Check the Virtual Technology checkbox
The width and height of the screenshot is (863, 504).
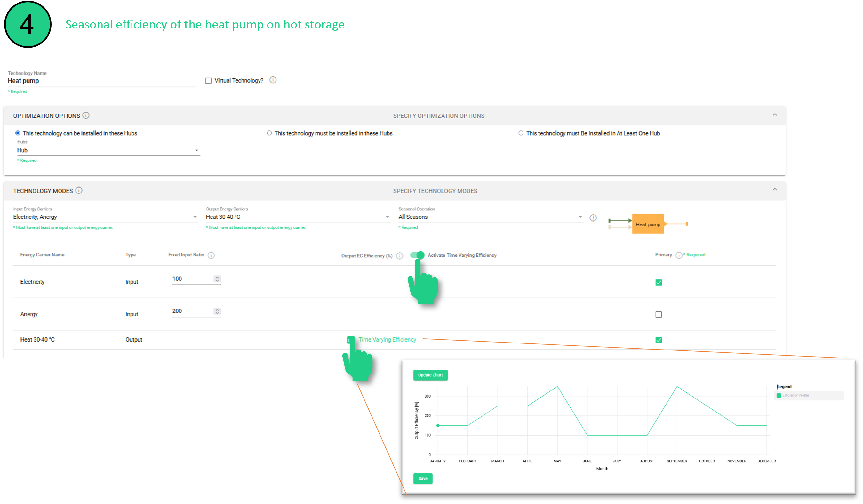click(x=208, y=81)
